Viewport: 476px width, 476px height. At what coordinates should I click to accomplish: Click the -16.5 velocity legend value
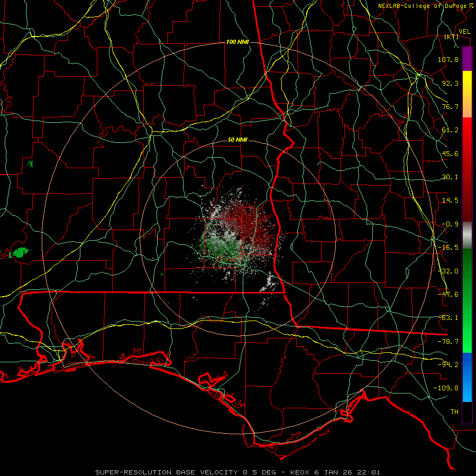click(448, 248)
